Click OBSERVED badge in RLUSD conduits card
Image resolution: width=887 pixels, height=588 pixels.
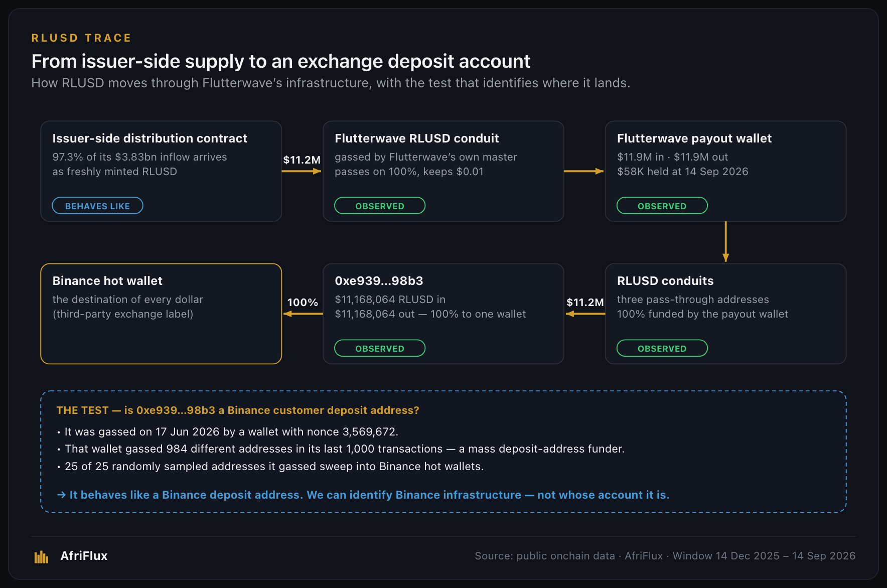pyautogui.click(x=662, y=348)
